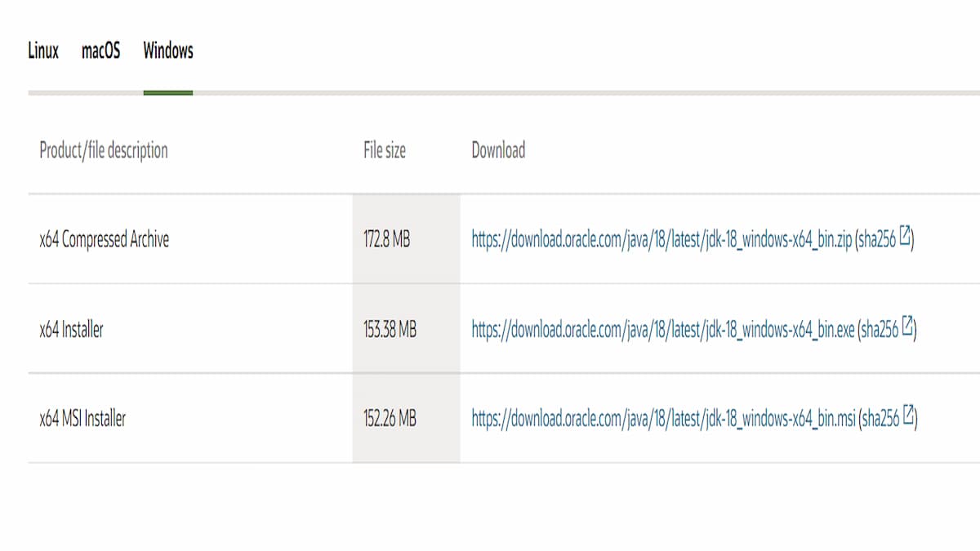Select the Windows tab

click(x=168, y=51)
